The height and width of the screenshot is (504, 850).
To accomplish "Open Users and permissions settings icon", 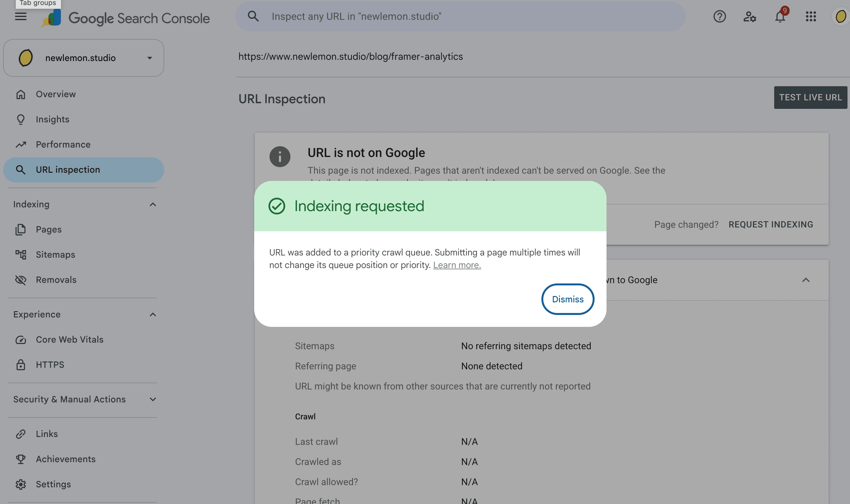I will pos(749,16).
